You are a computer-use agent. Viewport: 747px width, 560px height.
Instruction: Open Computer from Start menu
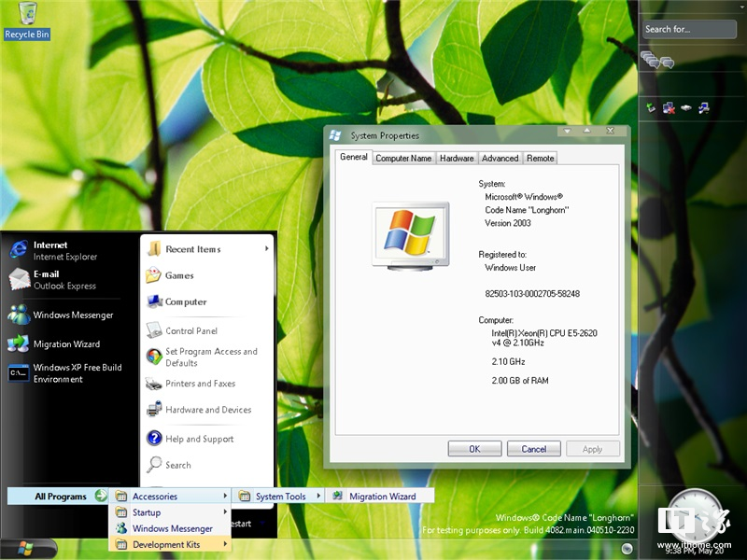tap(176, 301)
